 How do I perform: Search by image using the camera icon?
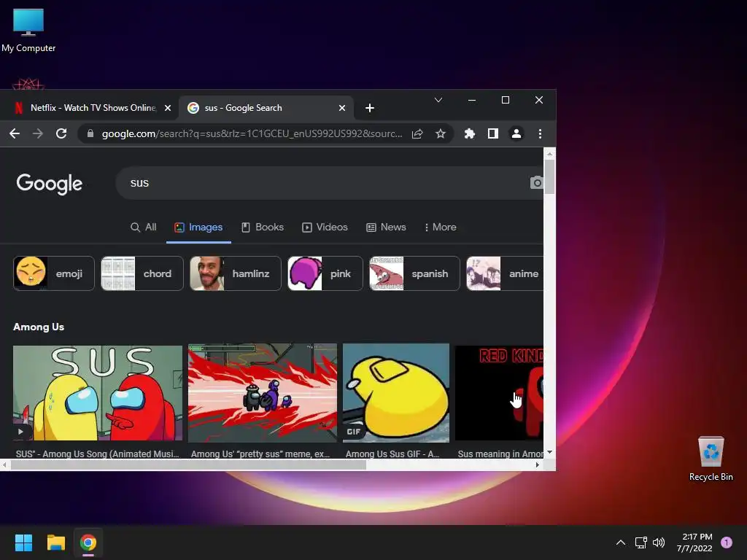click(x=536, y=182)
